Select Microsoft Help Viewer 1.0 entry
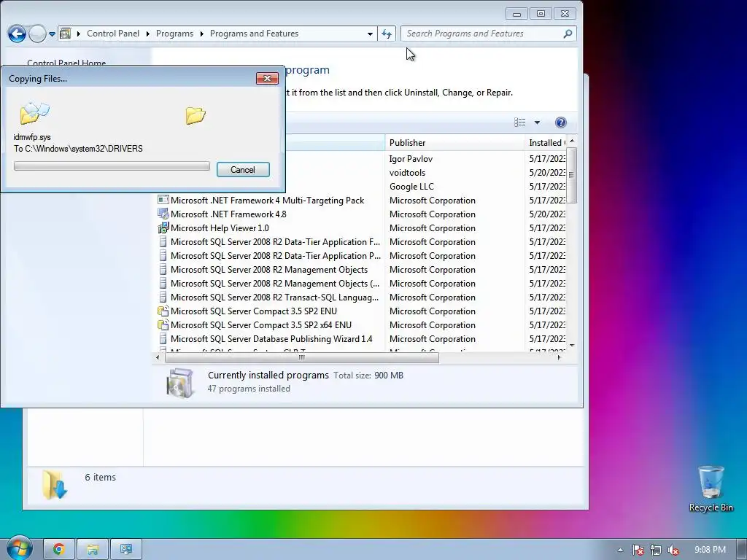The image size is (747, 560). click(220, 228)
